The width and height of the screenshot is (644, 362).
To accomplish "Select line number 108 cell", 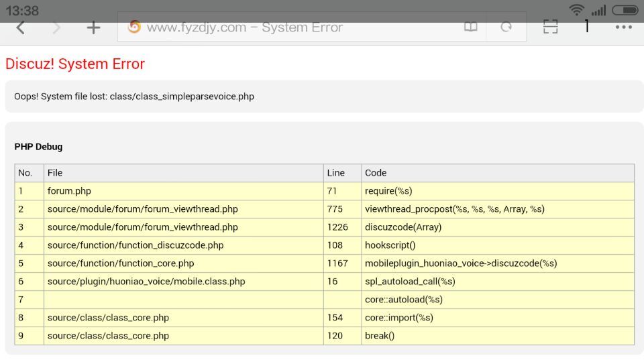I will 343,245.
